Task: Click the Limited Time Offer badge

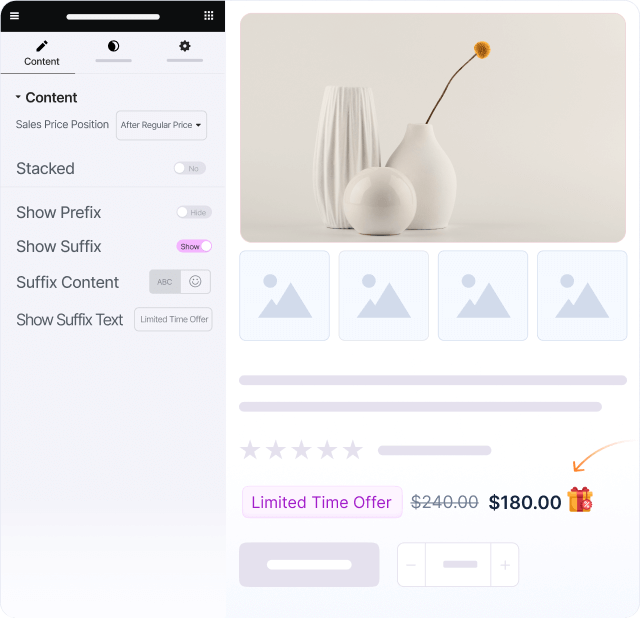Action: coord(322,502)
